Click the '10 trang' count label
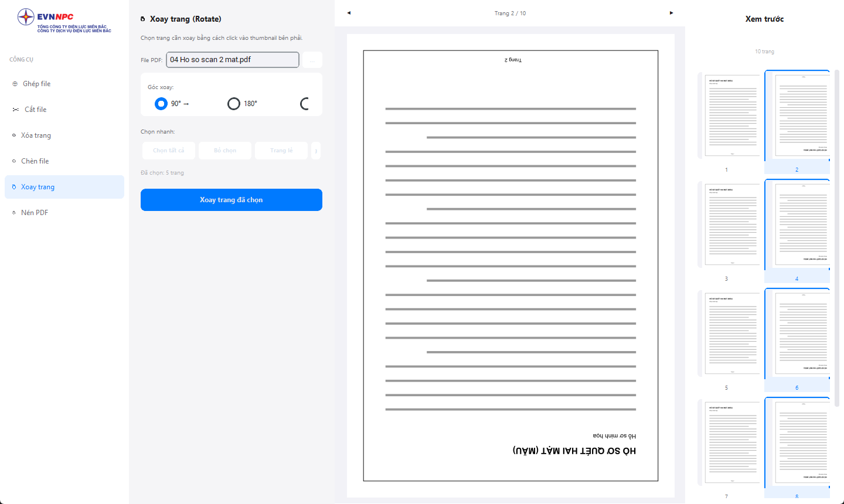Viewport: 844px width, 504px height. pos(764,52)
